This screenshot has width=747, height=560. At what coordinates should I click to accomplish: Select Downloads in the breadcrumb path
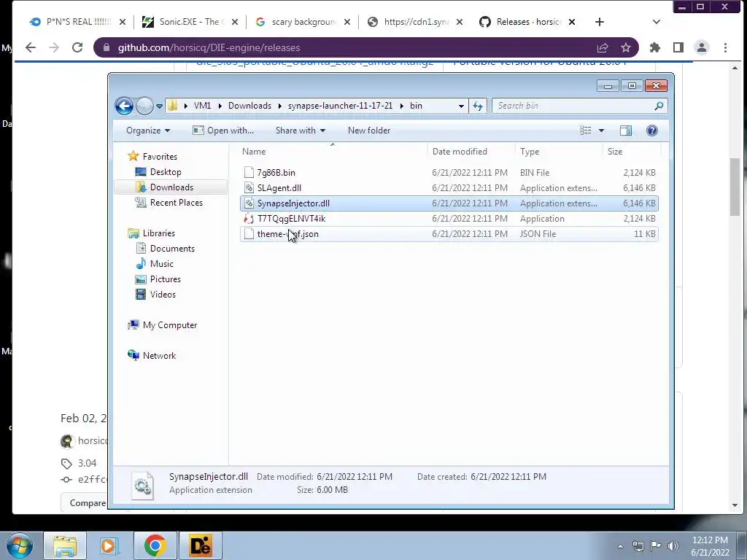tap(249, 106)
